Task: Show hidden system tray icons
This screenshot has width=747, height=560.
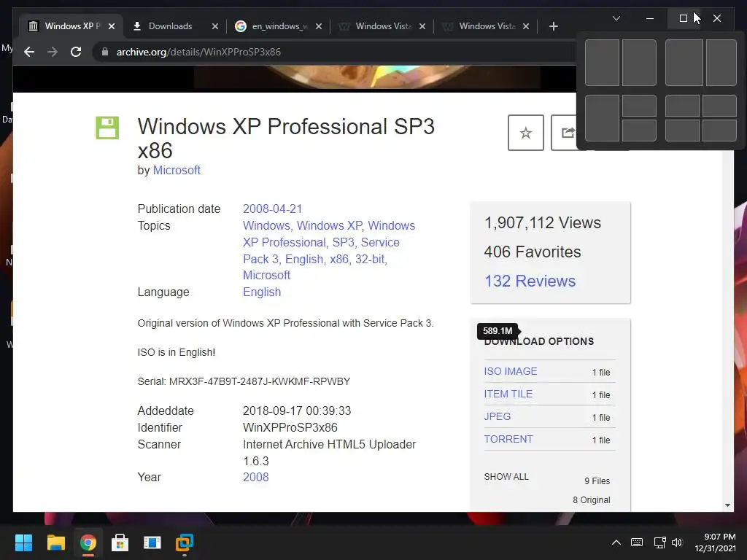Action: (616, 542)
